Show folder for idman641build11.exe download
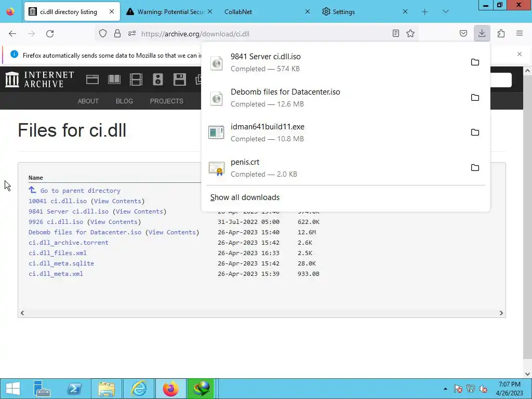532x399 pixels. click(475, 132)
